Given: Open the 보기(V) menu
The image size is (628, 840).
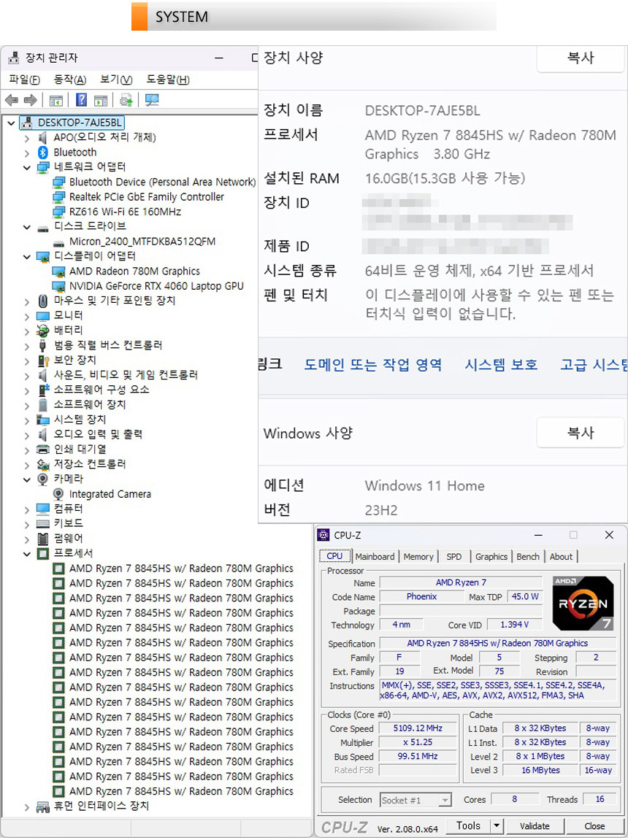Looking at the screenshot, I should pyautogui.click(x=116, y=80).
